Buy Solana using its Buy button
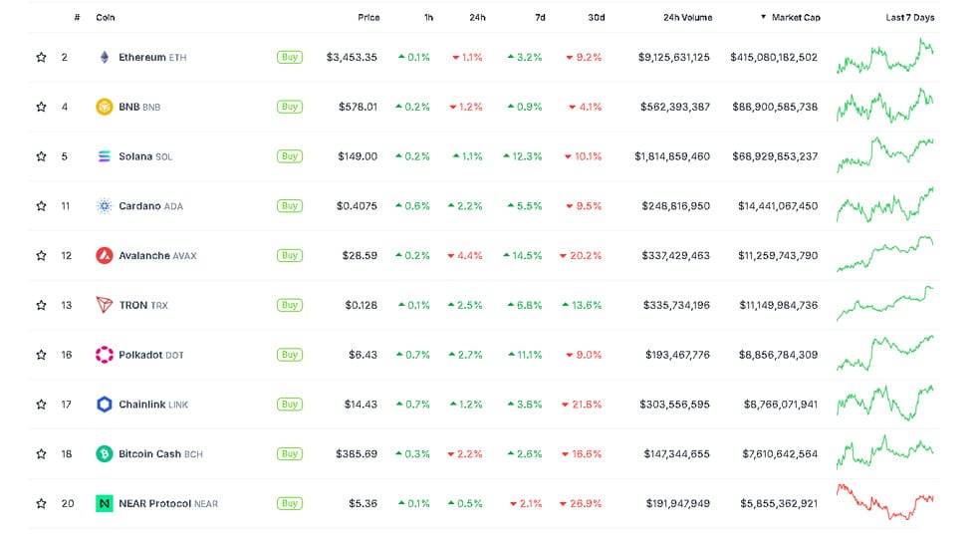This screenshot has height=552, width=980. tap(290, 156)
